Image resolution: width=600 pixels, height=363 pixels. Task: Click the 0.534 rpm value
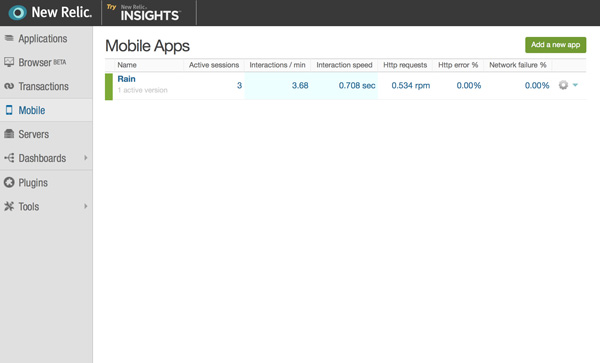click(x=411, y=85)
